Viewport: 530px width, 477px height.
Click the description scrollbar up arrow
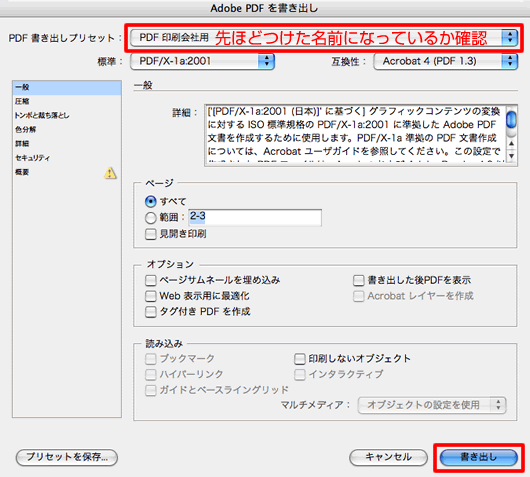click(x=511, y=144)
